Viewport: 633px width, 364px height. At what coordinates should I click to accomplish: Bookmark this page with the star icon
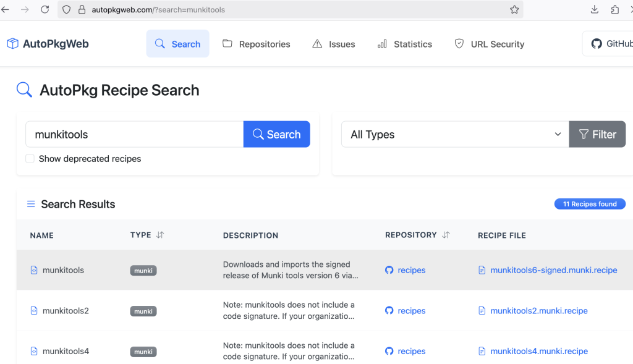pyautogui.click(x=514, y=9)
